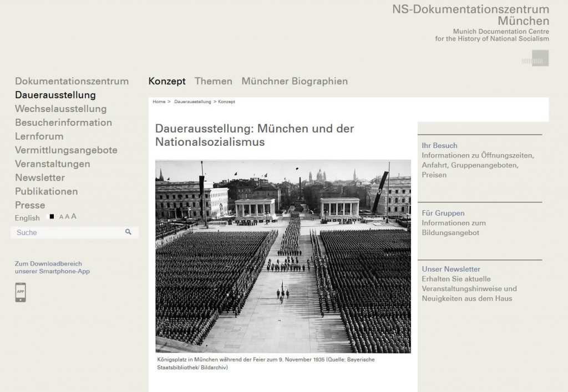Open the smartphone APP icon
The width and height of the screenshot is (568, 392).
tap(21, 292)
